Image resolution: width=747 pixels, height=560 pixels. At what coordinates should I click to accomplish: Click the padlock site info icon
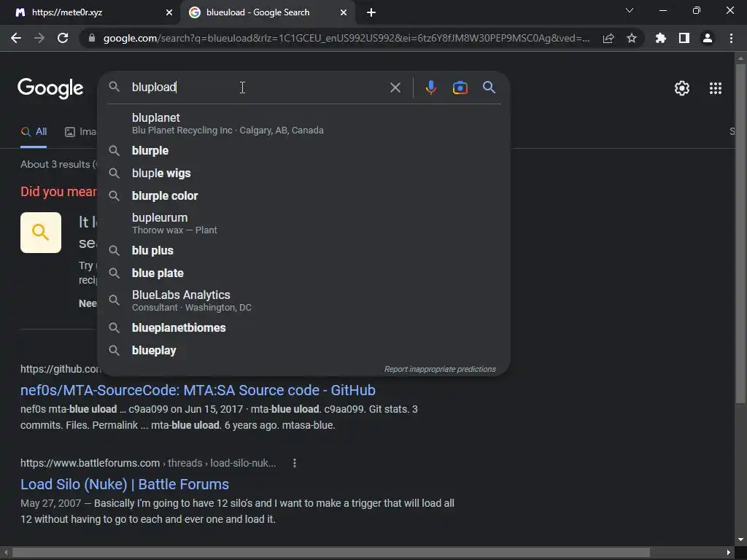[92, 38]
